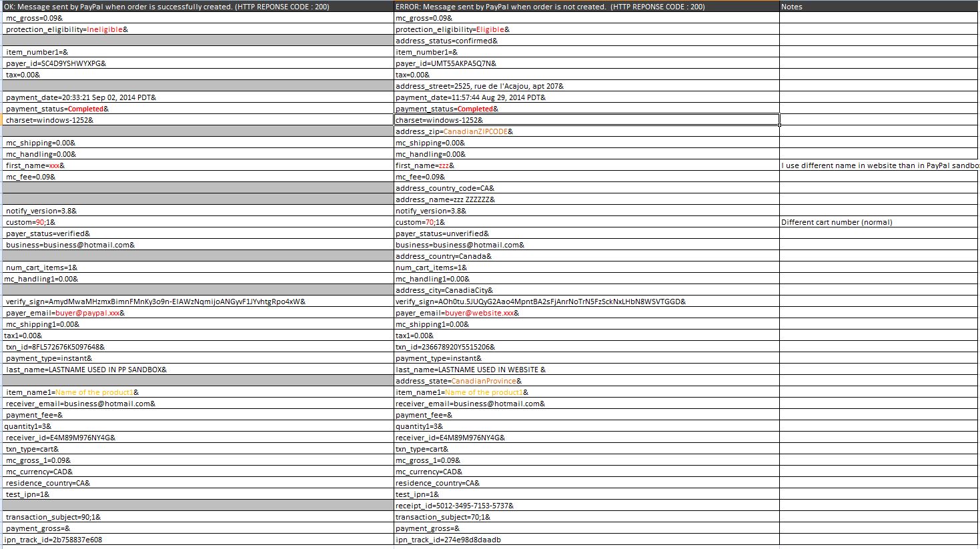
Task: Select mc_currency=CAD& in the OK column
Action: coord(198,472)
